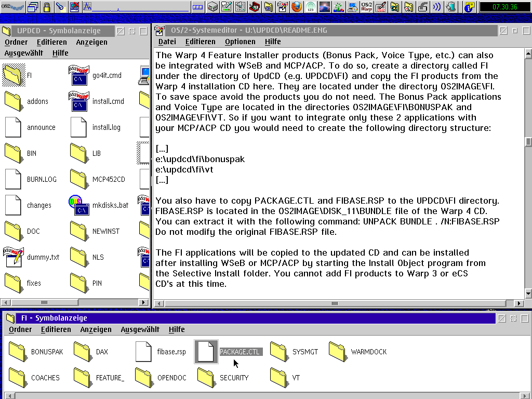Open the UPDCD window title-bar system menu icon
The height and width of the screenshot is (399, 532).
6,31
